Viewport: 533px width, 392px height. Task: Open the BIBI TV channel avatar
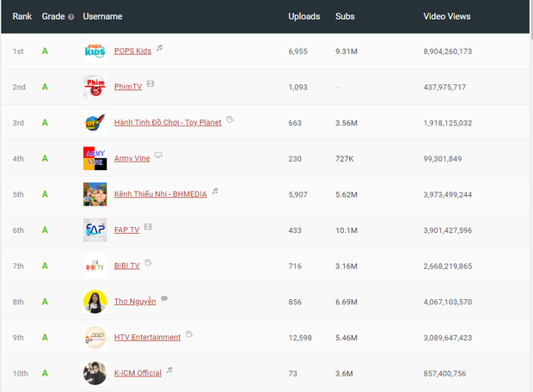tap(95, 266)
